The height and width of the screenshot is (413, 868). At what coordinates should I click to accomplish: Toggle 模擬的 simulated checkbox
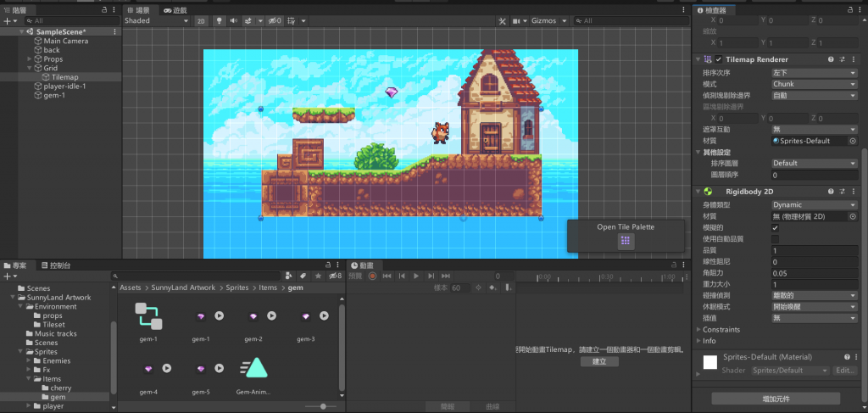click(775, 227)
